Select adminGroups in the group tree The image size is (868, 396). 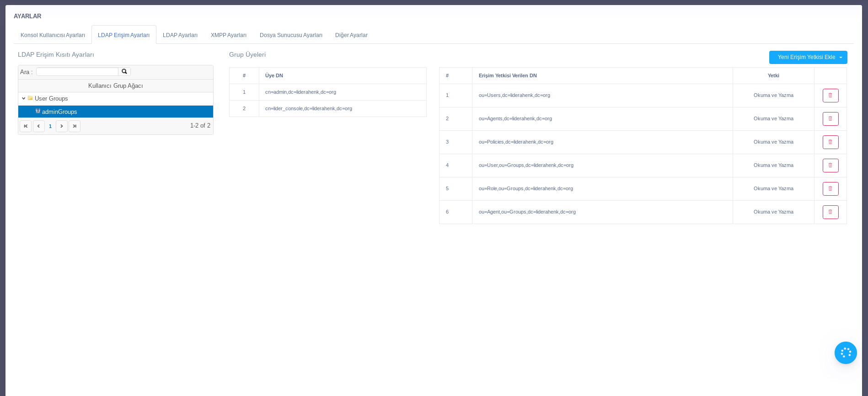pyautogui.click(x=59, y=112)
